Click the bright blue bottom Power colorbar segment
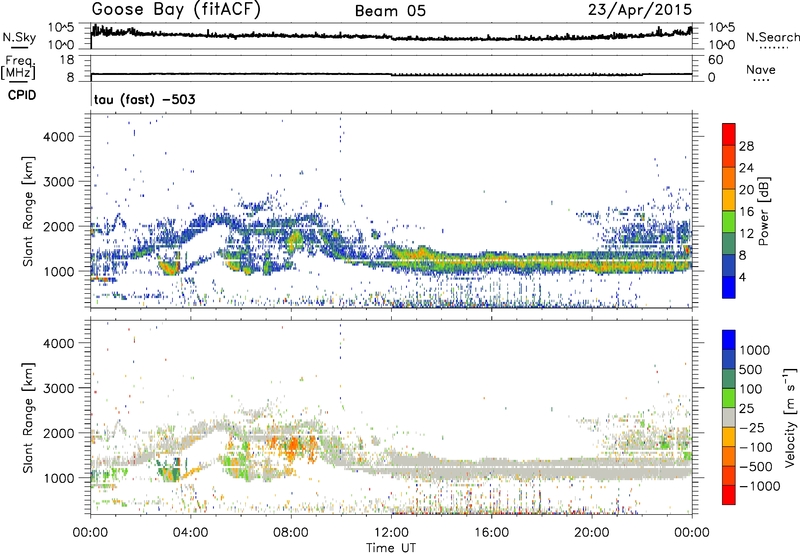Image resolution: width=800 pixels, height=554 pixels. (x=729, y=287)
